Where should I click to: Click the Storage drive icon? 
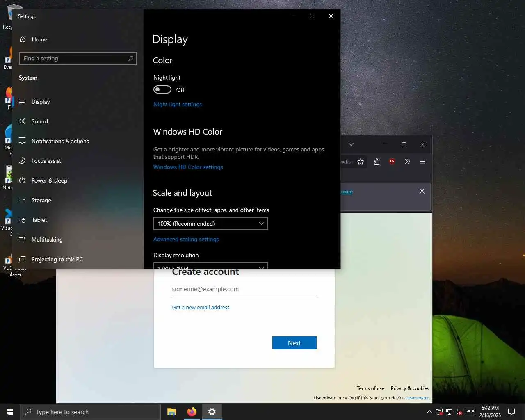pos(22,200)
